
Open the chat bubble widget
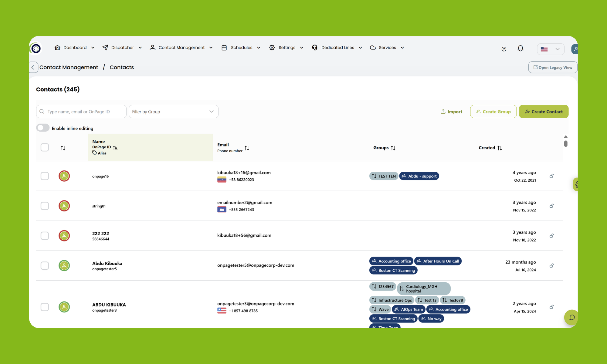tap(572, 317)
